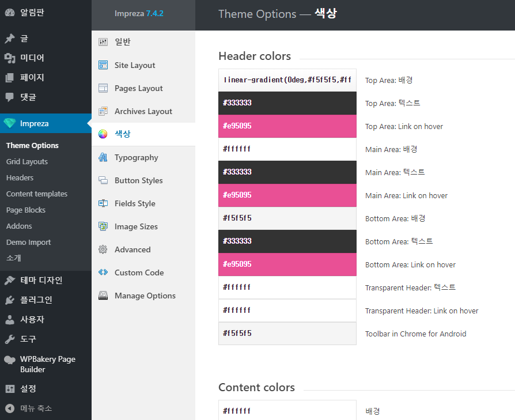Viewport: 515px width, 420px height.
Task: Click the 플러그인 plug icon
Action: (x=10, y=300)
